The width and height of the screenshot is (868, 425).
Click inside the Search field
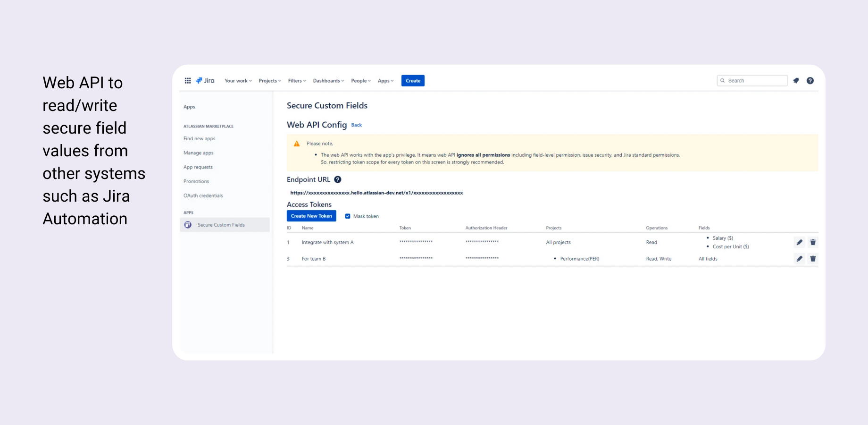click(752, 80)
